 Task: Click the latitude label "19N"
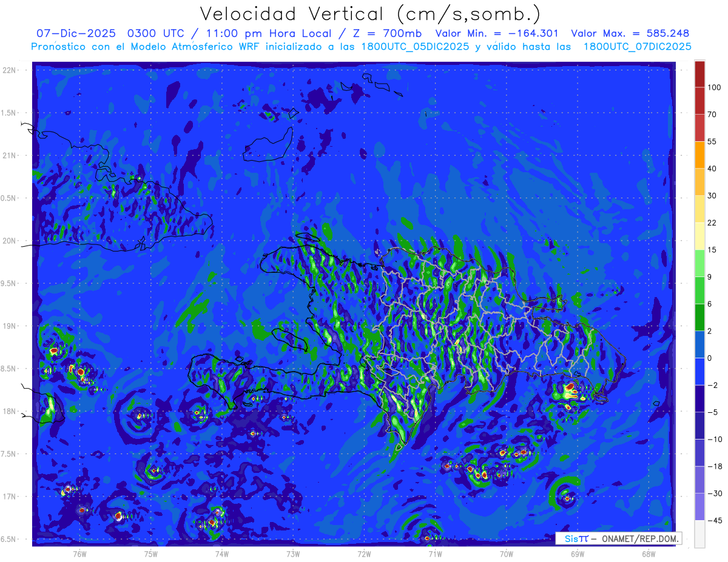point(10,326)
